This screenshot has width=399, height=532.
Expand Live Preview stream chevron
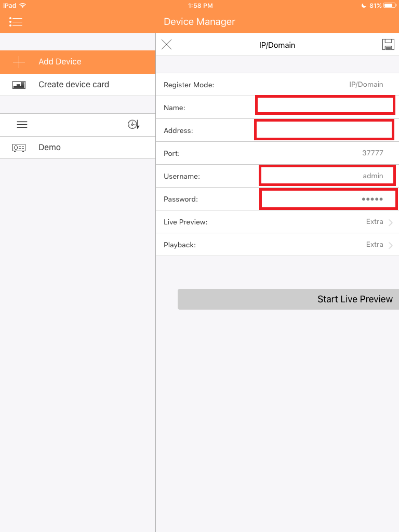pos(391,222)
